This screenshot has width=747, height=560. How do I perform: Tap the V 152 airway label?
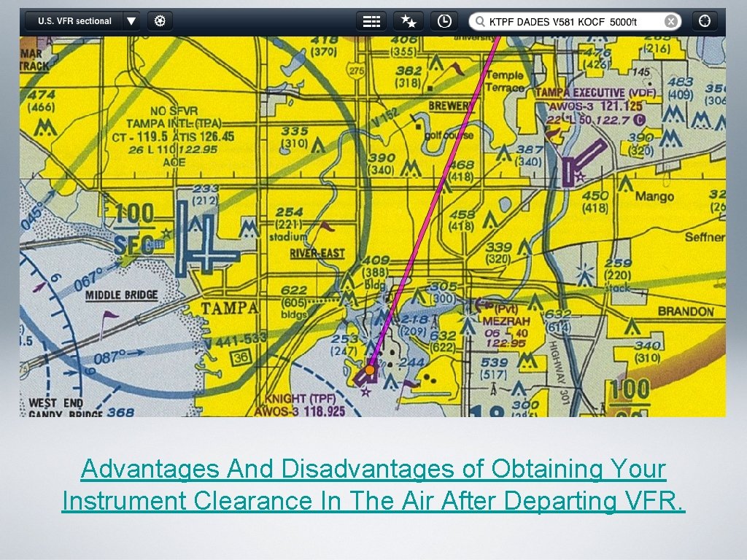point(384,119)
